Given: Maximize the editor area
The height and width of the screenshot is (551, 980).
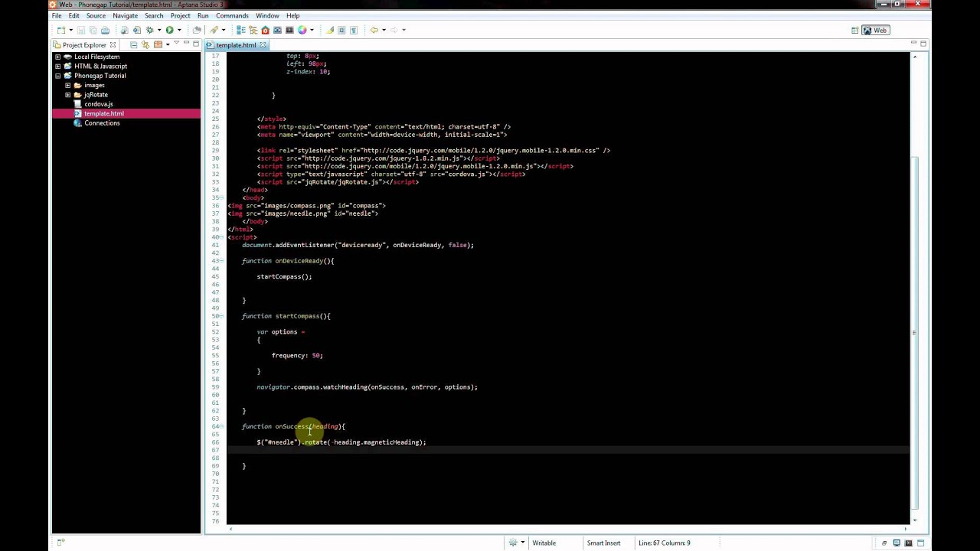Looking at the screenshot, I should click(x=924, y=44).
